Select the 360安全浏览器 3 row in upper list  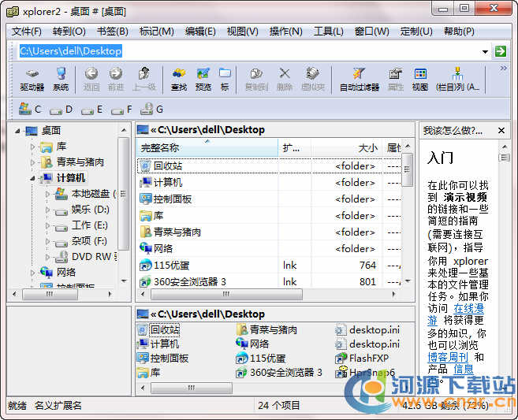point(269,281)
